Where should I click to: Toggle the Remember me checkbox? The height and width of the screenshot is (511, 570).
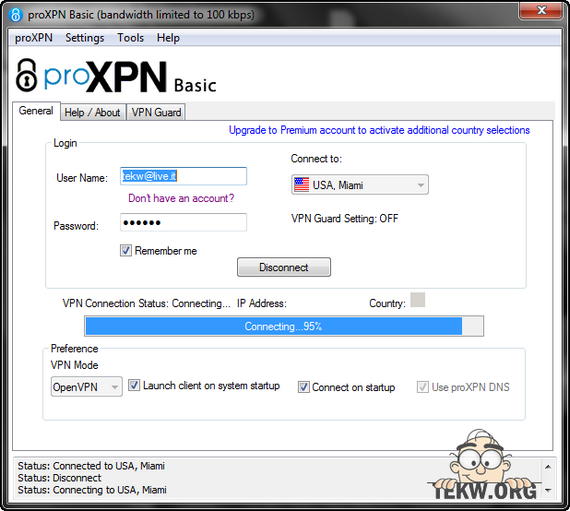click(126, 250)
